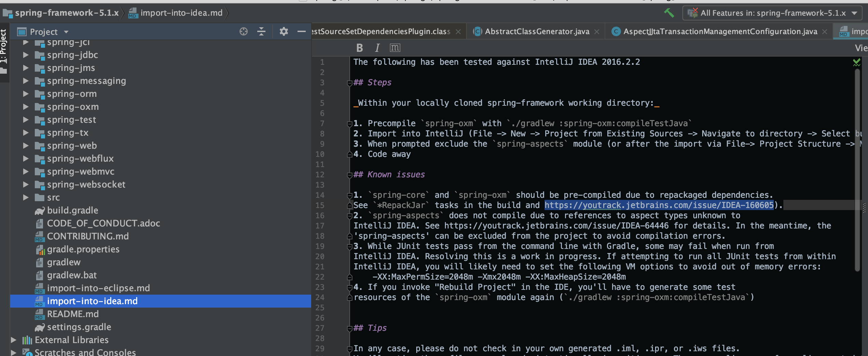This screenshot has height=356, width=868.
Task: Click the CODE_OF_CONDUCT.adoc file icon
Action: [40, 224]
